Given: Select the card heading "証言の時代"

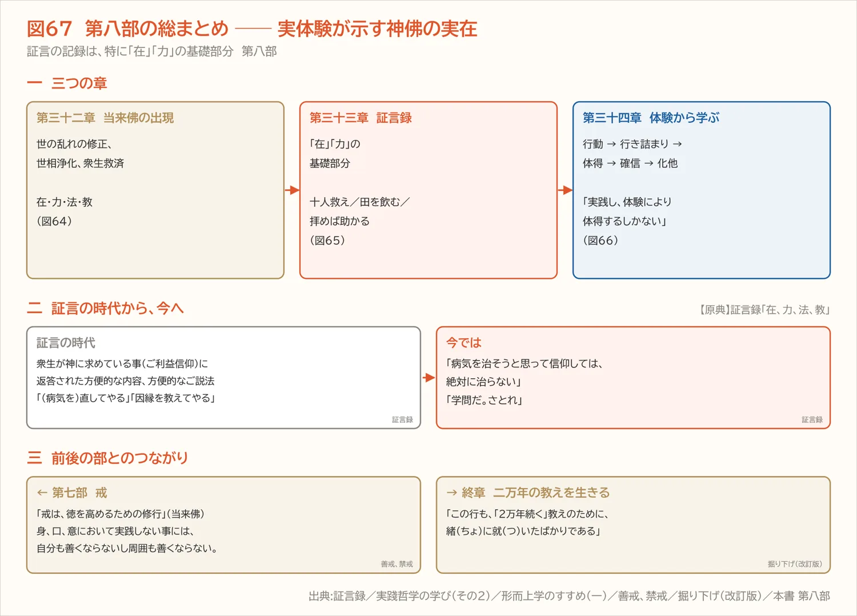Looking at the screenshot, I should coord(66,343).
